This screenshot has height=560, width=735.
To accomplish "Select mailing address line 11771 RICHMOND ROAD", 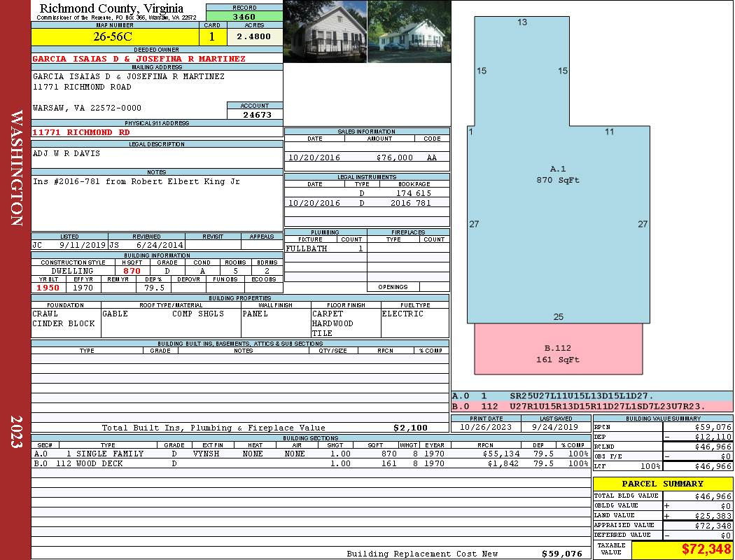I will pos(82,87).
